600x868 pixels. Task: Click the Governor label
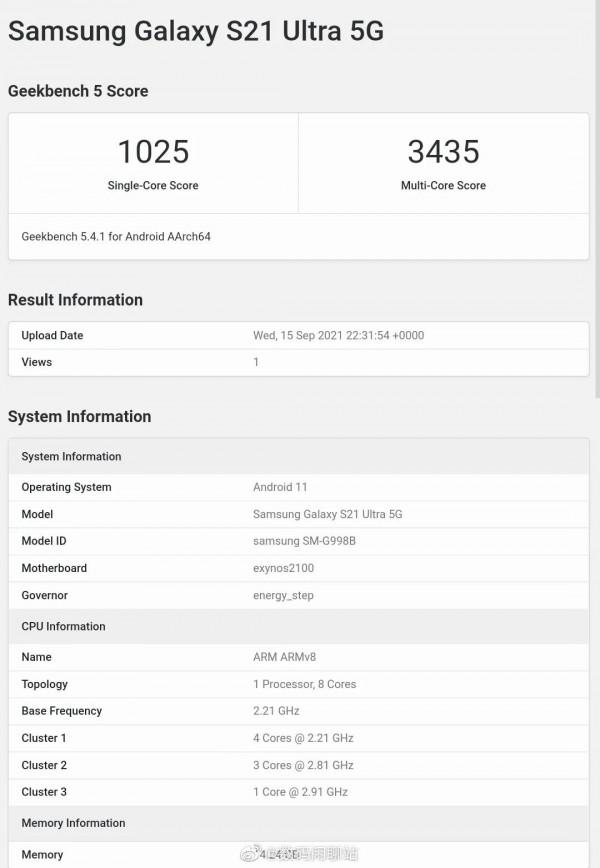tap(44, 595)
